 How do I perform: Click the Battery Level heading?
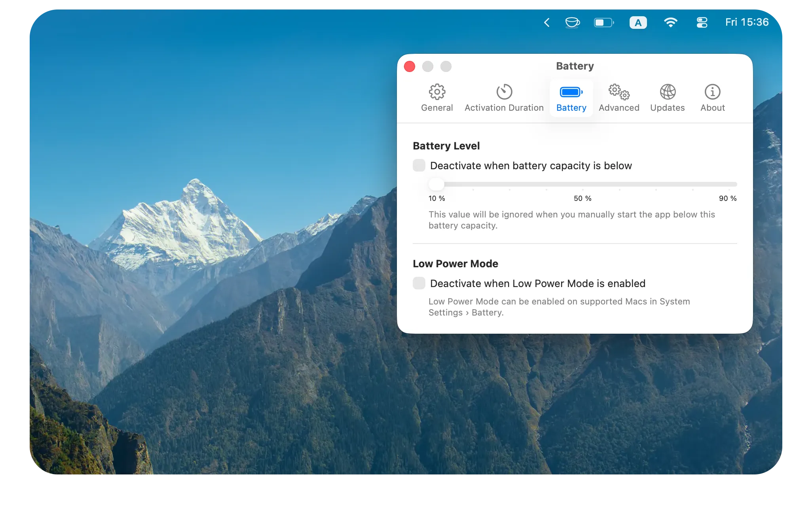click(x=446, y=146)
